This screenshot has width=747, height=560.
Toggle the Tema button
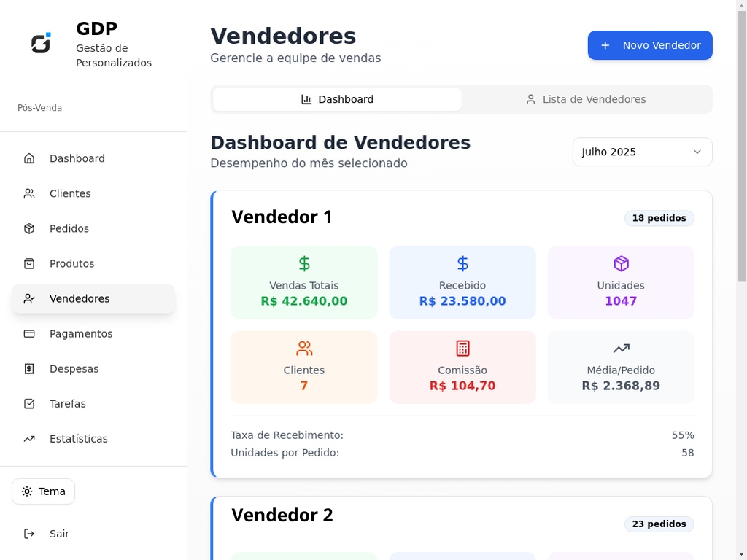point(43,491)
